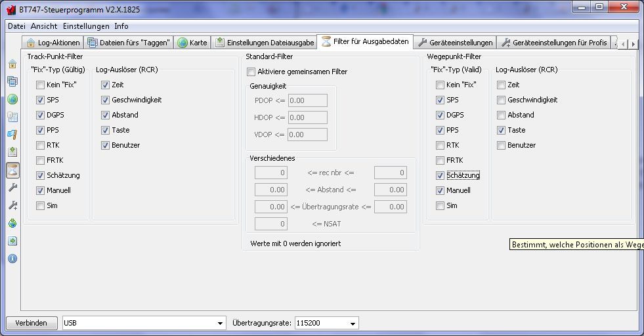Check the Zeit box under Wegepunkt-Filter
644x336 pixels.
pyautogui.click(x=501, y=85)
